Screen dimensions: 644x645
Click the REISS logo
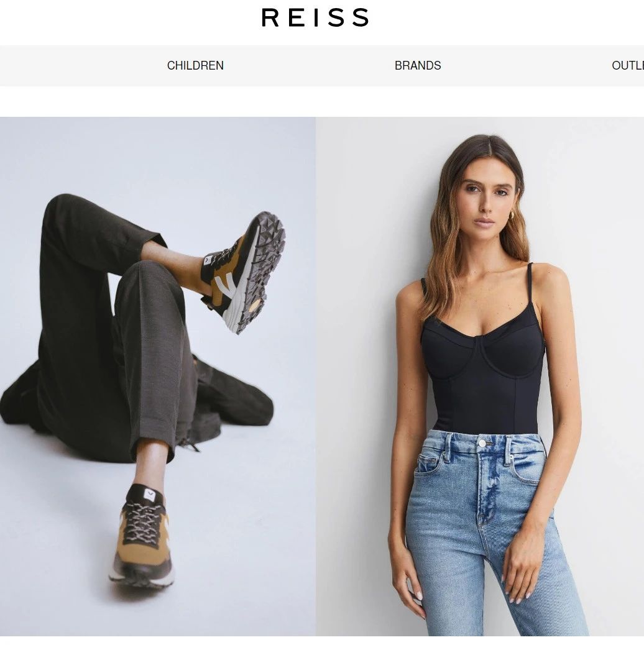pos(315,17)
